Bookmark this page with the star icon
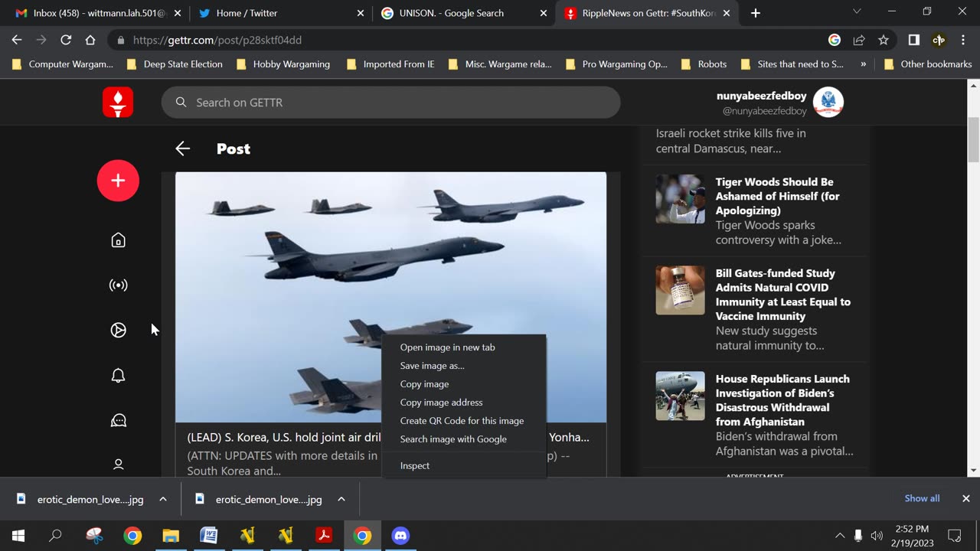Screen dimensions: 980x551 pyautogui.click(x=884, y=40)
